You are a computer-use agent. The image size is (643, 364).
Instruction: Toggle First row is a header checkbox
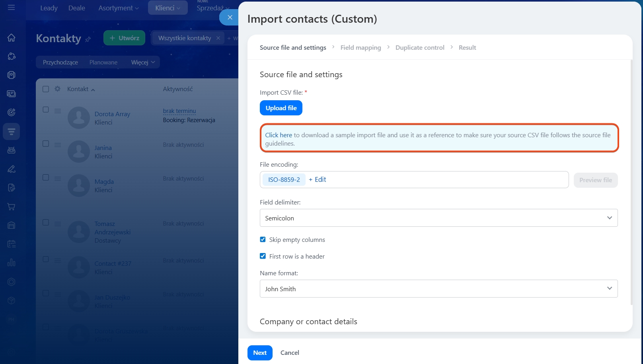tap(263, 256)
